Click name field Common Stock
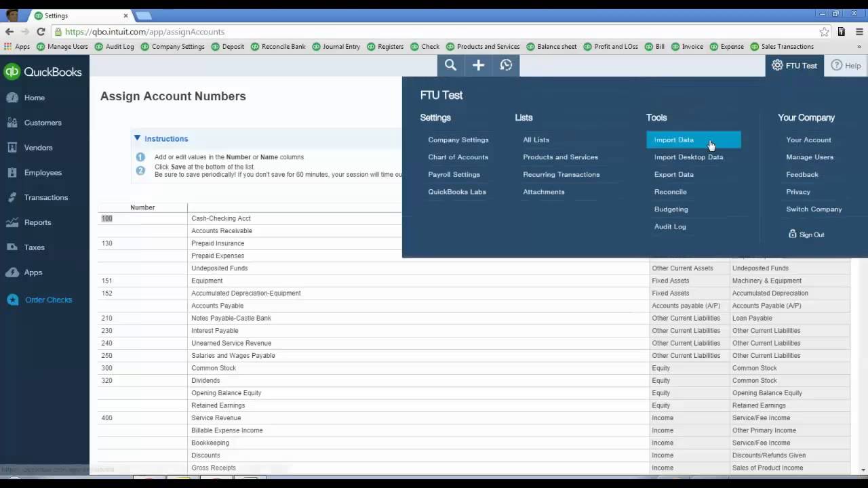Screen dimensions: 868x488 tap(418, 368)
